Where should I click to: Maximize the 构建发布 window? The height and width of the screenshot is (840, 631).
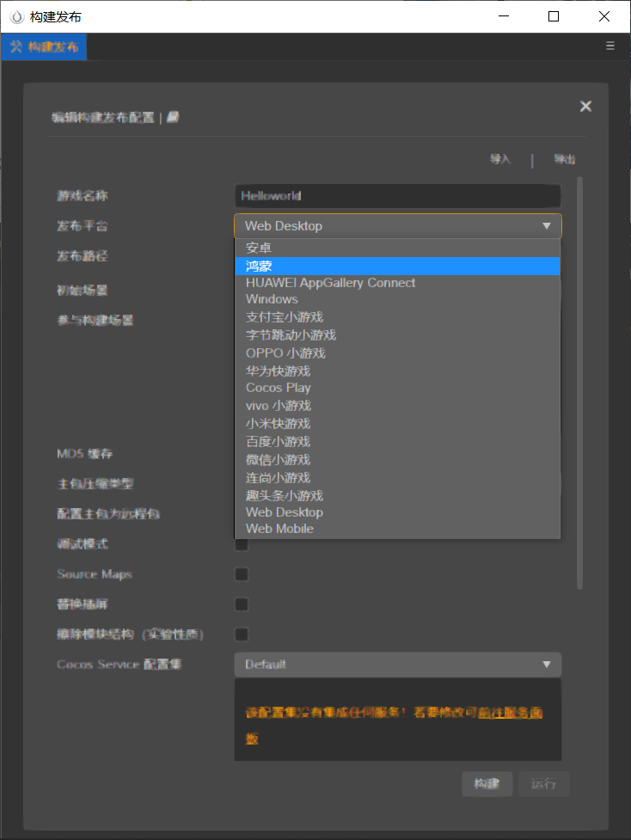point(554,16)
